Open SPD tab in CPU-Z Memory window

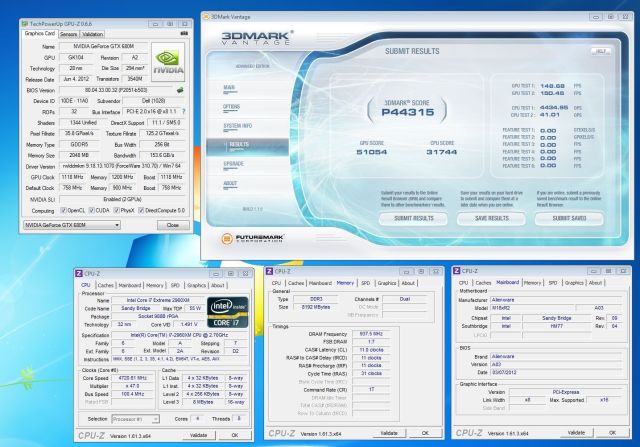tap(366, 283)
